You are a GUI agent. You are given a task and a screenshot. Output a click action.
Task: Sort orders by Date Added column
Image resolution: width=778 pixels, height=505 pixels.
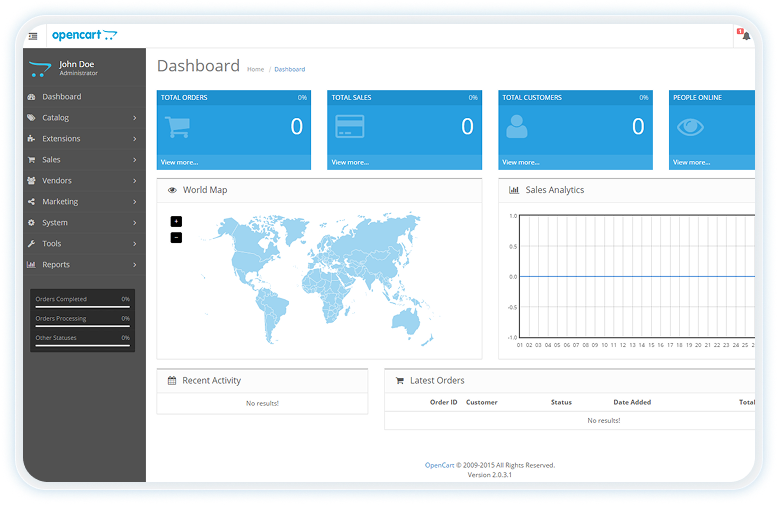pyautogui.click(x=632, y=402)
